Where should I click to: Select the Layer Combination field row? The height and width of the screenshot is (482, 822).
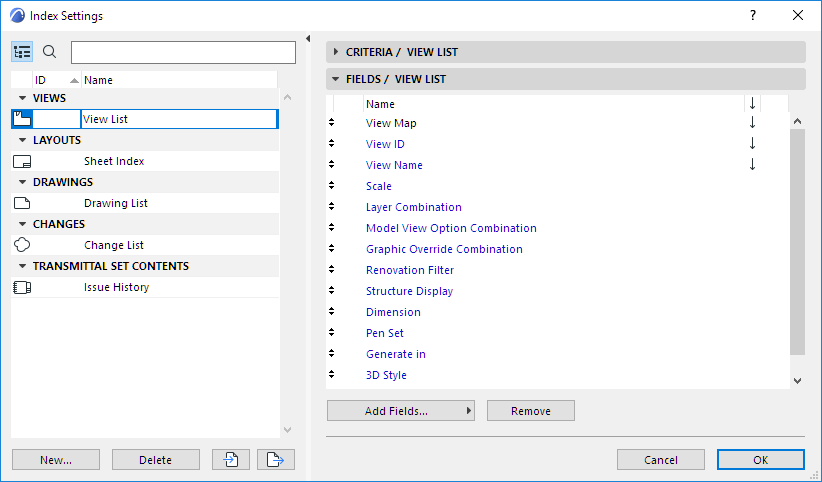pyautogui.click(x=414, y=207)
